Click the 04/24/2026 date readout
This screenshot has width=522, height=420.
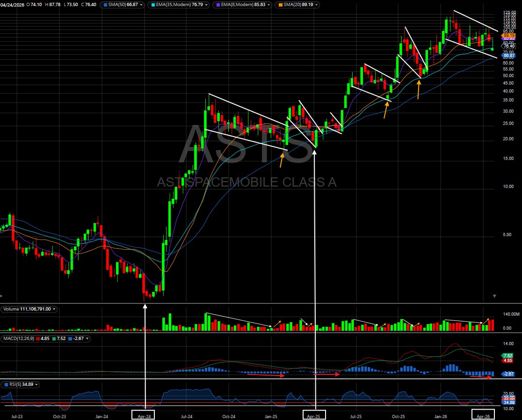pyautogui.click(x=12, y=5)
